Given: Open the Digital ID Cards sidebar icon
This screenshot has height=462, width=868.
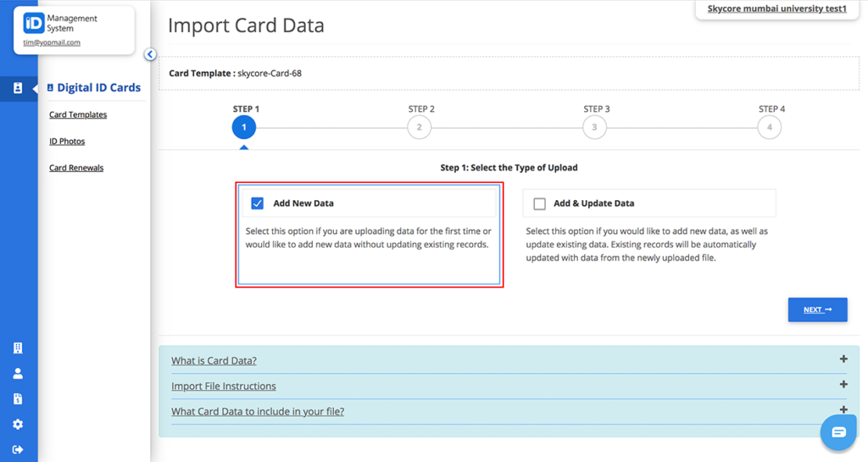Looking at the screenshot, I should coord(18,88).
